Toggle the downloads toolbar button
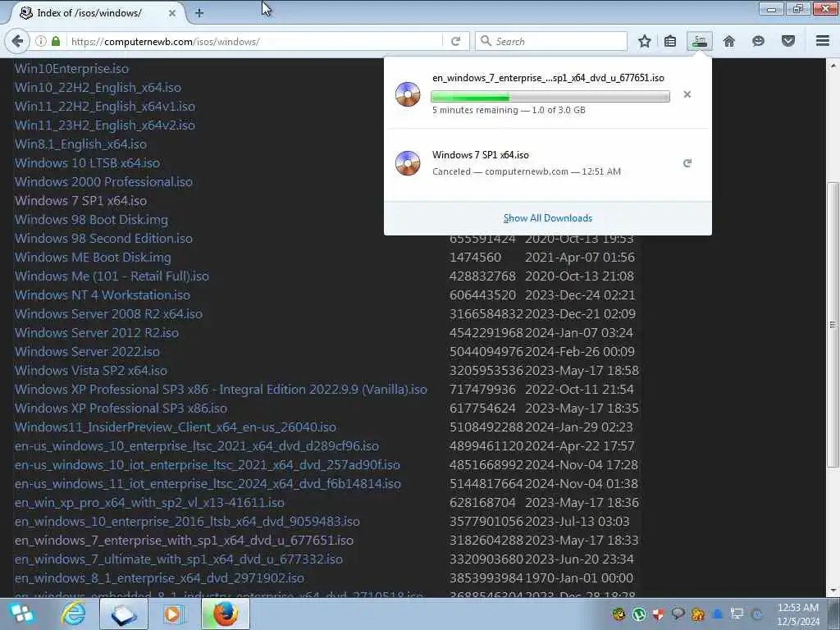This screenshot has height=630, width=840. (700, 41)
